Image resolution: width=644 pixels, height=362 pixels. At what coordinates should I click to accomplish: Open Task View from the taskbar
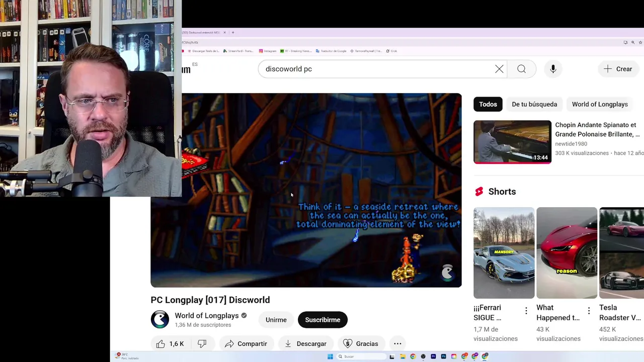coord(392,356)
